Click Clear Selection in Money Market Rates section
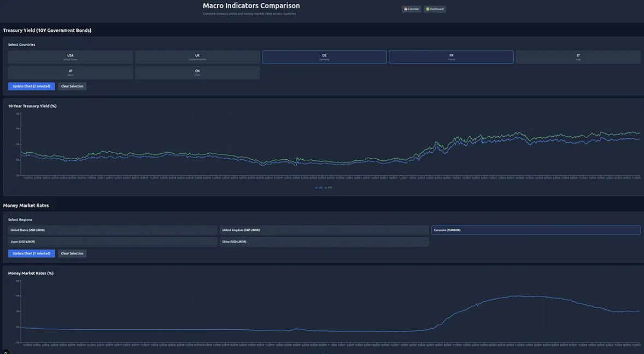Image resolution: width=644 pixels, height=354 pixels. click(72, 253)
